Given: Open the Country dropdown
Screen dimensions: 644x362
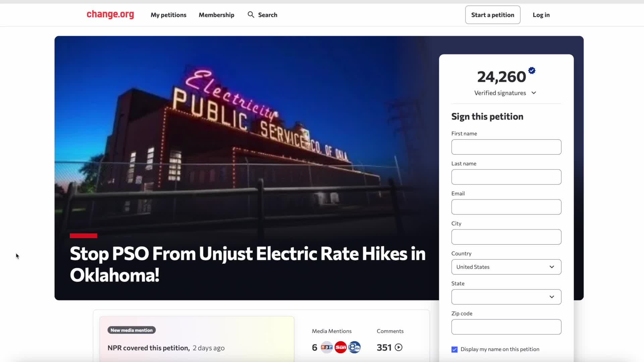Looking at the screenshot, I should pyautogui.click(x=506, y=267).
